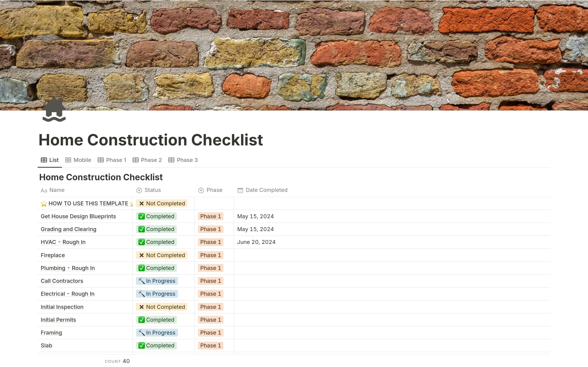The width and height of the screenshot is (588, 367).
Task: Click the Phase column select icon
Action: (201, 190)
